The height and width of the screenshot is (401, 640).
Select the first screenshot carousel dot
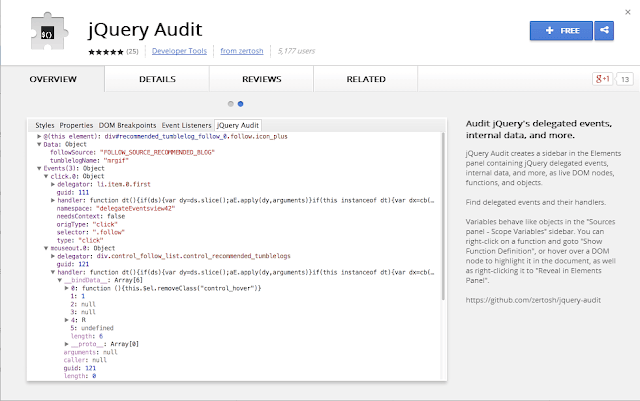[231, 104]
